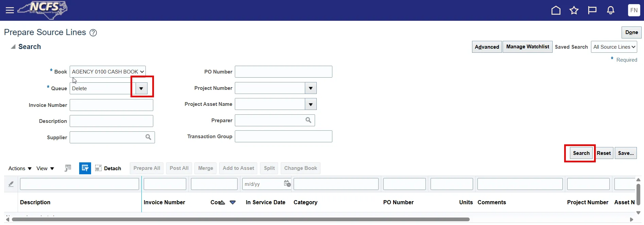Sort Cost column descending
The height and width of the screenshot is (225, 644).
point(233,202)
